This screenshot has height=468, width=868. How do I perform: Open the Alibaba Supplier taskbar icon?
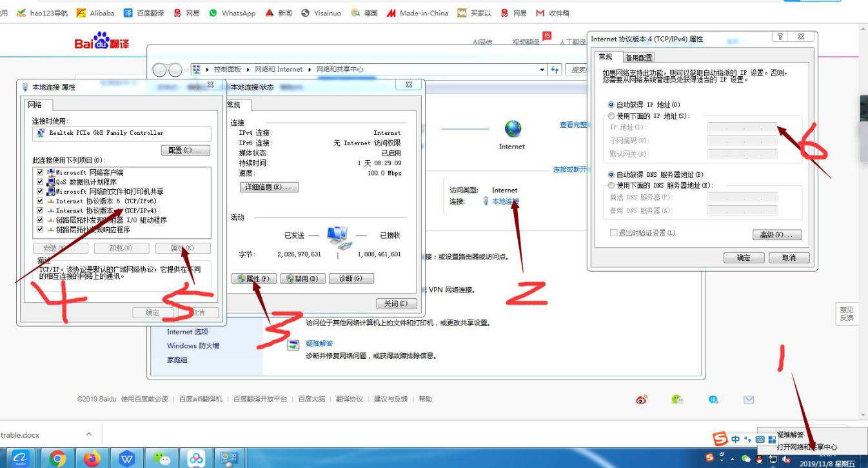tap(19, 458)
